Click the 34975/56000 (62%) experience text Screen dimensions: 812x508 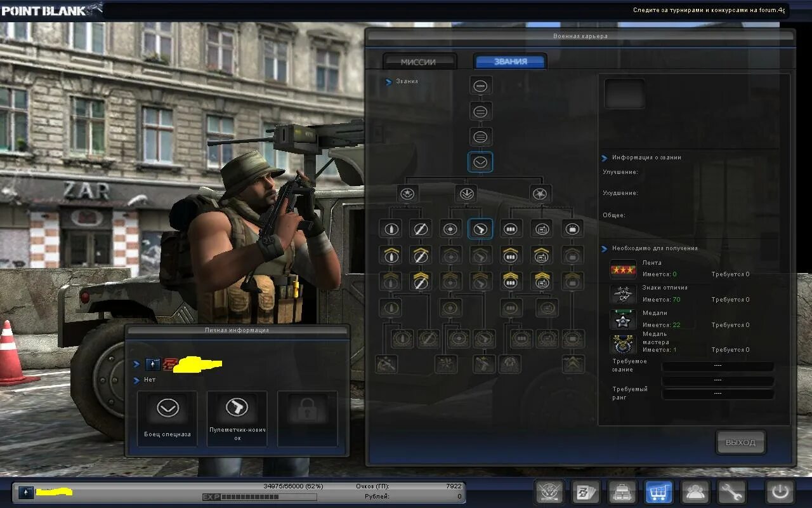[x=293, y=486]
